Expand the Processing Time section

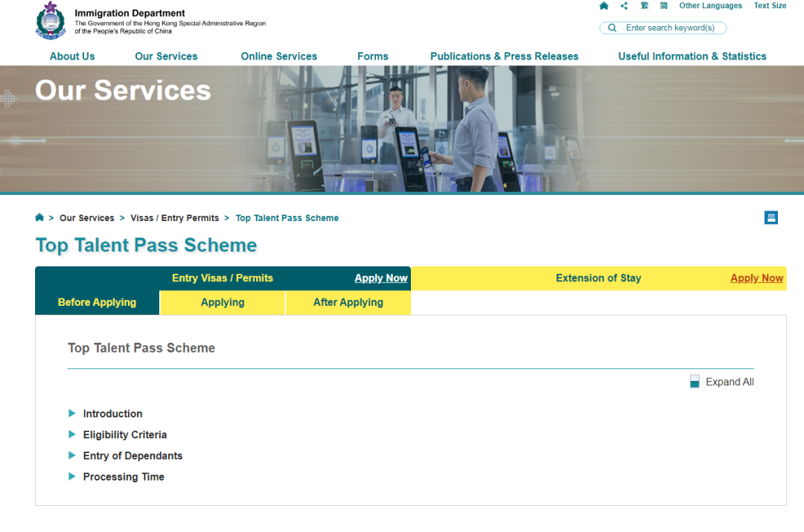coord(124,477)
